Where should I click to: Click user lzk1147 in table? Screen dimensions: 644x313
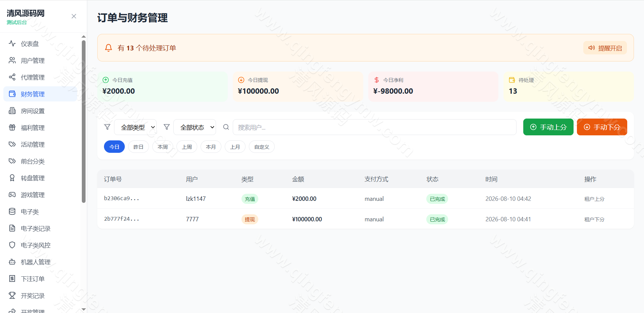click(x=196, y=198)
